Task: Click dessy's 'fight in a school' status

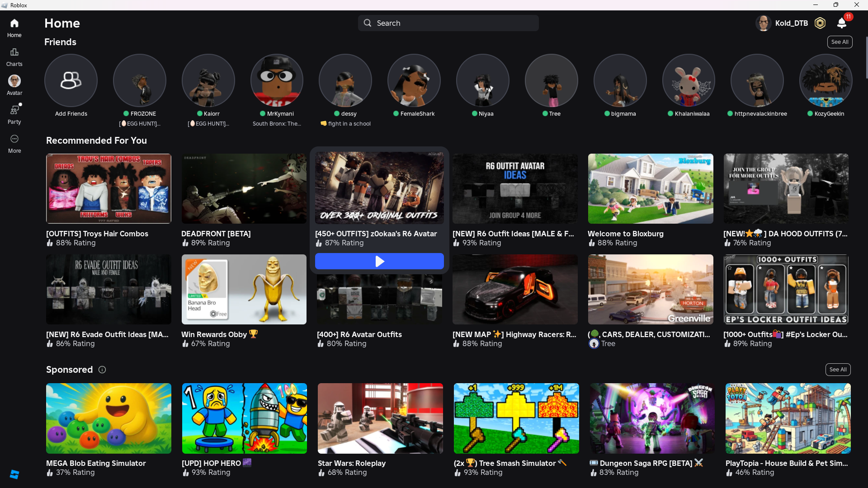Action: click(345, 124)
